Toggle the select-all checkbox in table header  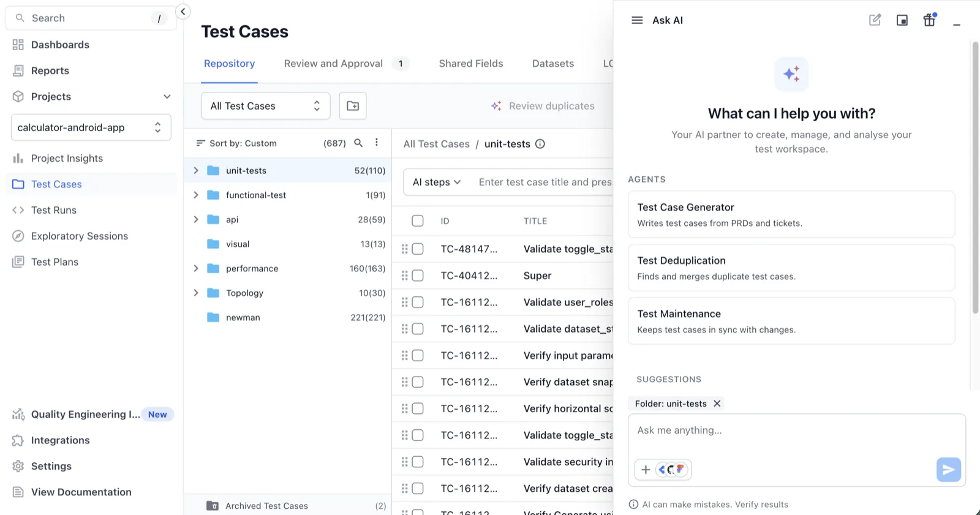[418, 221]
